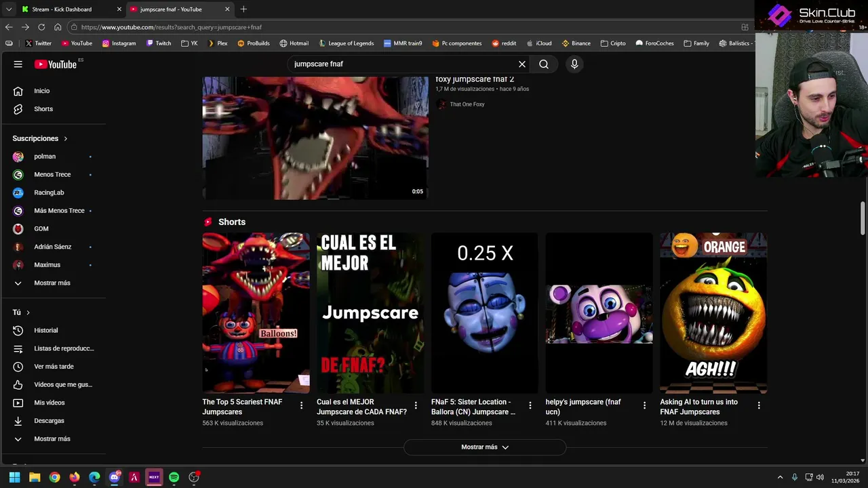Viewport: 868px width, 488px height.
Task: Click the magnifier search button
Action: pyautogui.click(x=544, y=64)
